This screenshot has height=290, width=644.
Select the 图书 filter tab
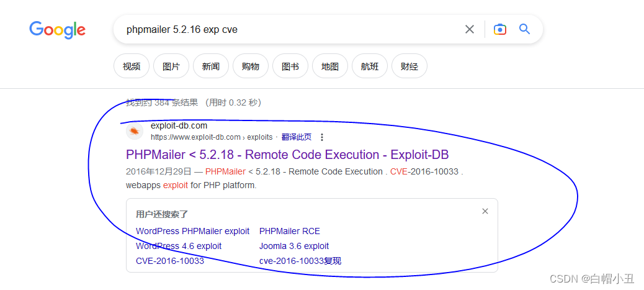[290, 66]
